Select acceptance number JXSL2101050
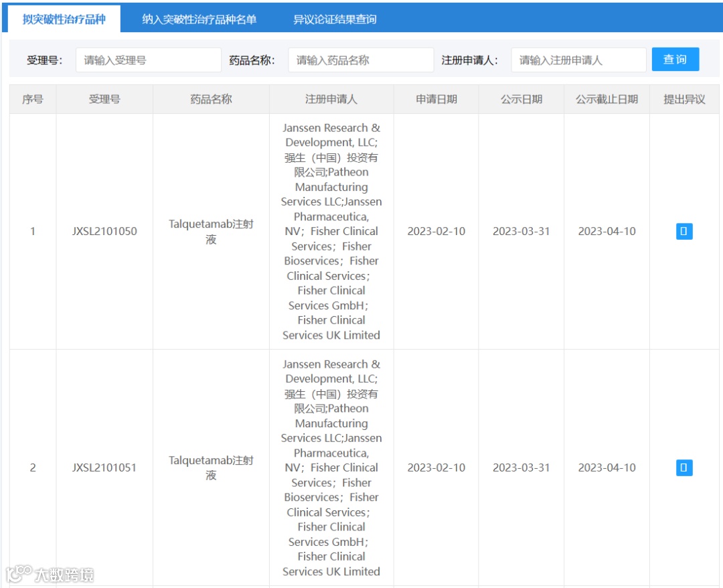This screenshot has height=588, width=723. (104, 231)
